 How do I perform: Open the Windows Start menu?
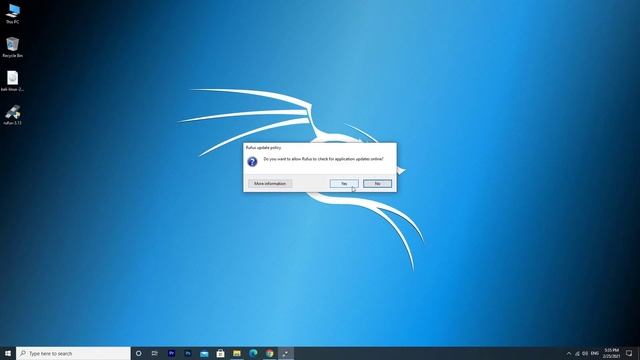click(x=8, y=353)
